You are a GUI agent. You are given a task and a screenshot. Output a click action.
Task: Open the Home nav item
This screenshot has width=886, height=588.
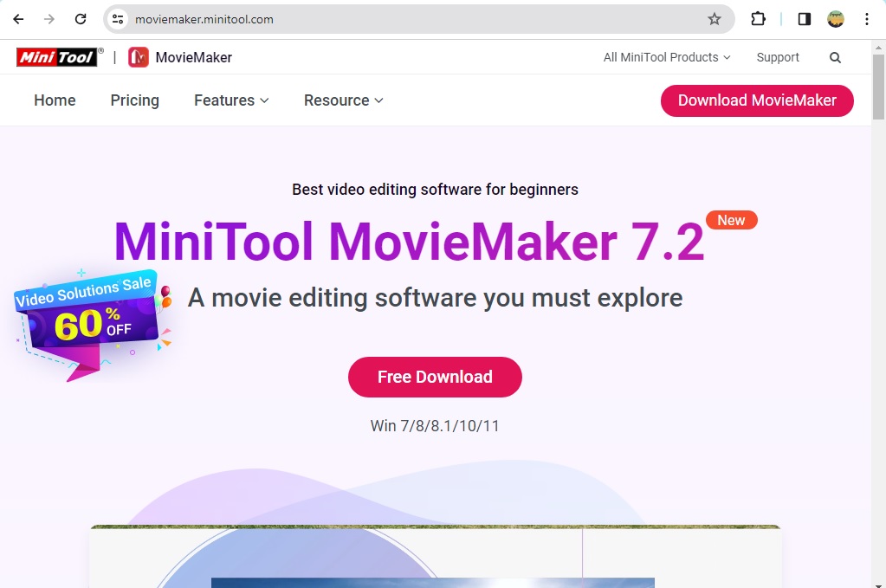(x=55, y=100)
